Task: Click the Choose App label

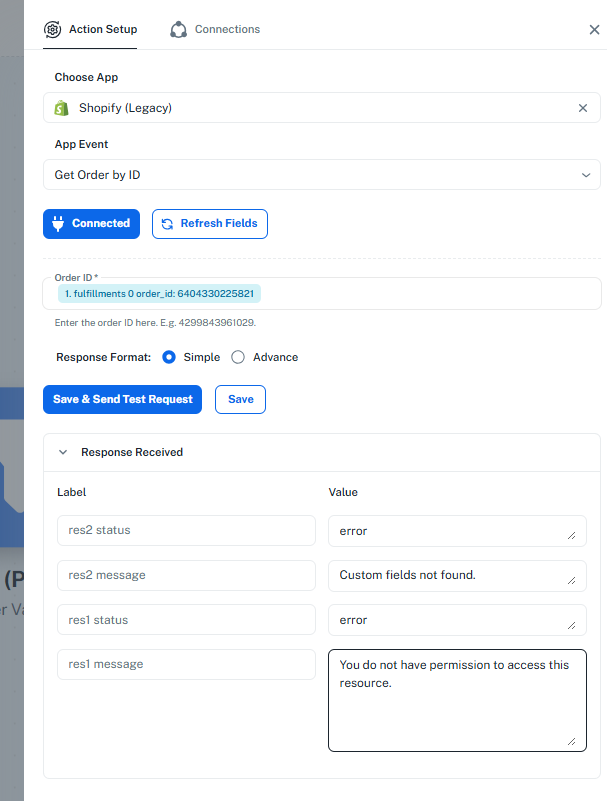Action: pos(86,77)
